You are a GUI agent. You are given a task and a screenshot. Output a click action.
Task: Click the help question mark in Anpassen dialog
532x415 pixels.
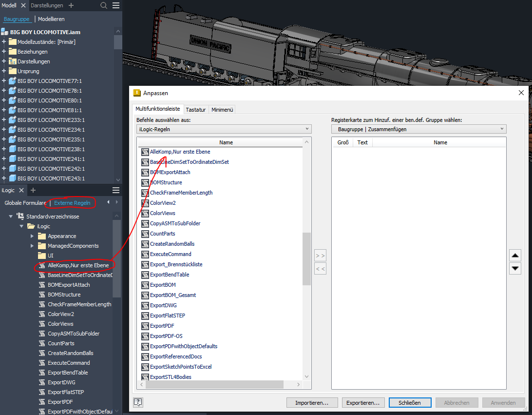(x=138, y=402)
